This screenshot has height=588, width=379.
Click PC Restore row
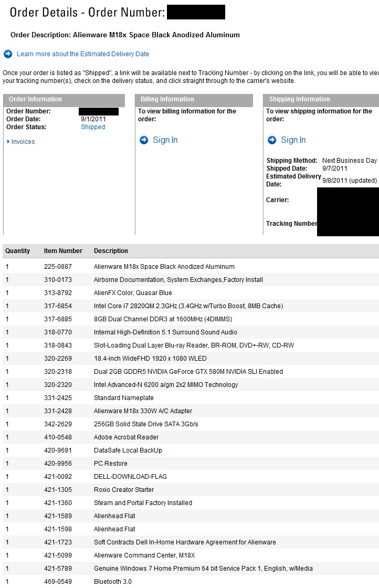(191, 464)
